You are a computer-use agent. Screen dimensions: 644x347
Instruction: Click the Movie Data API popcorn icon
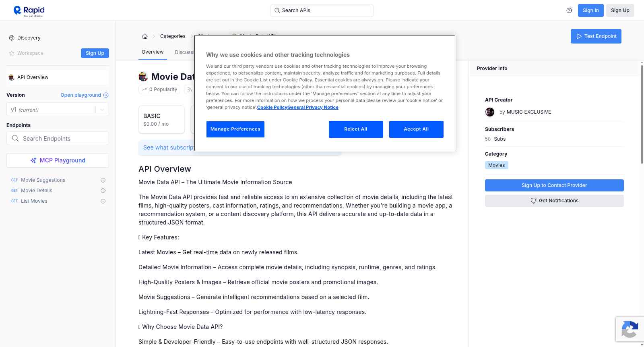(x=143, y=77)
